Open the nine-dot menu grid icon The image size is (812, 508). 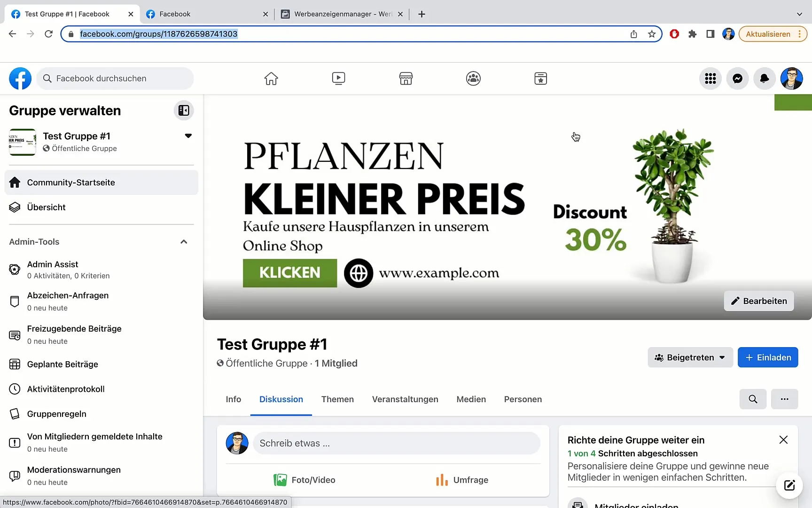point(710,79)
